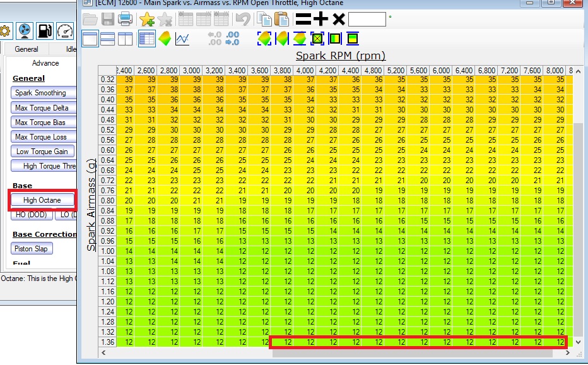The height and width of the screenshot is (365, 588).
Task: Switch to the General tab
Action: [26, 49]
